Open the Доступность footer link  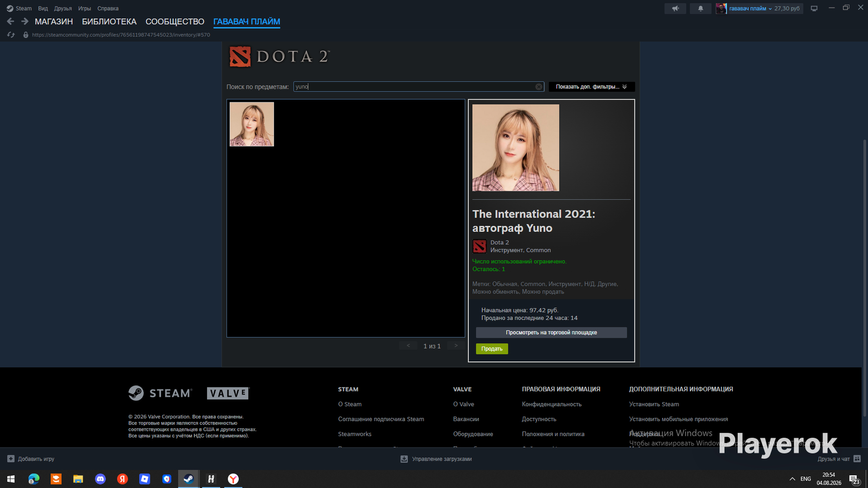click(x=539, y=419)
